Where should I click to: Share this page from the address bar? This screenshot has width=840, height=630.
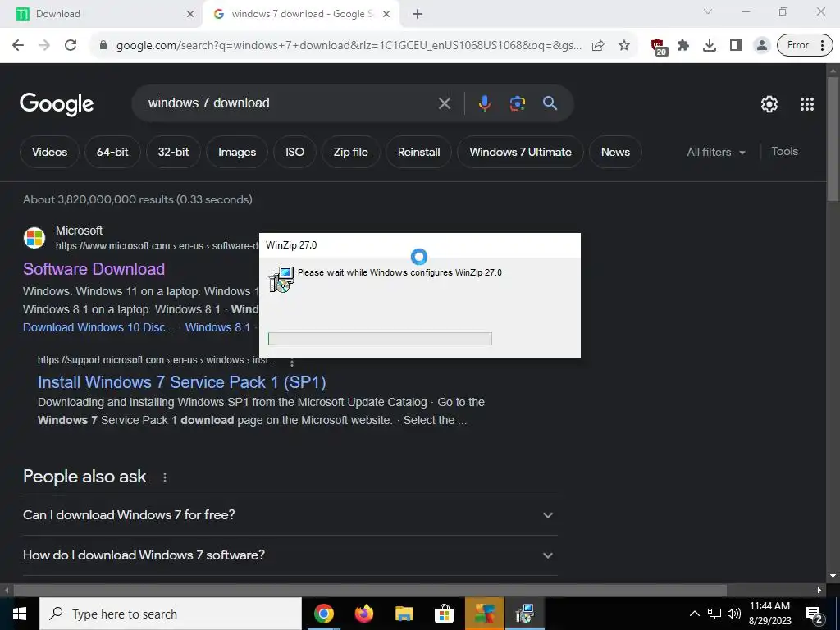(598, 46)
